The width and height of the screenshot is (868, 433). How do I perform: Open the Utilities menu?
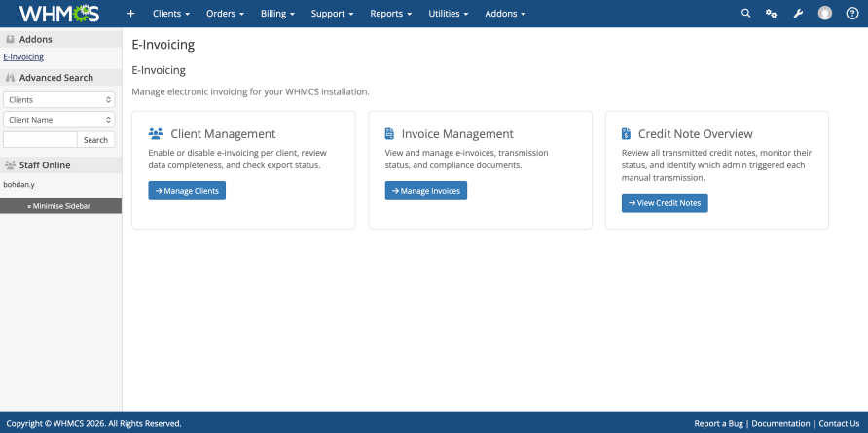coord(449,14)
